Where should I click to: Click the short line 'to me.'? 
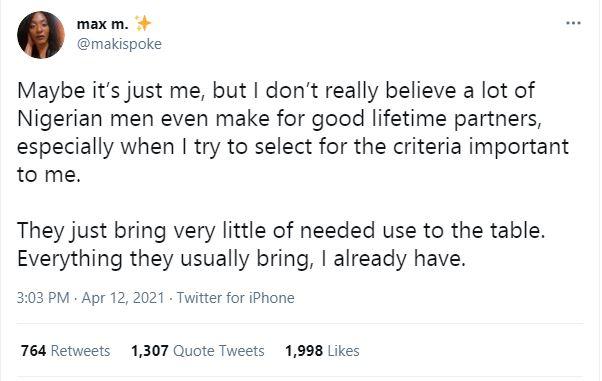pyautogui.click(x=49, y=175)
